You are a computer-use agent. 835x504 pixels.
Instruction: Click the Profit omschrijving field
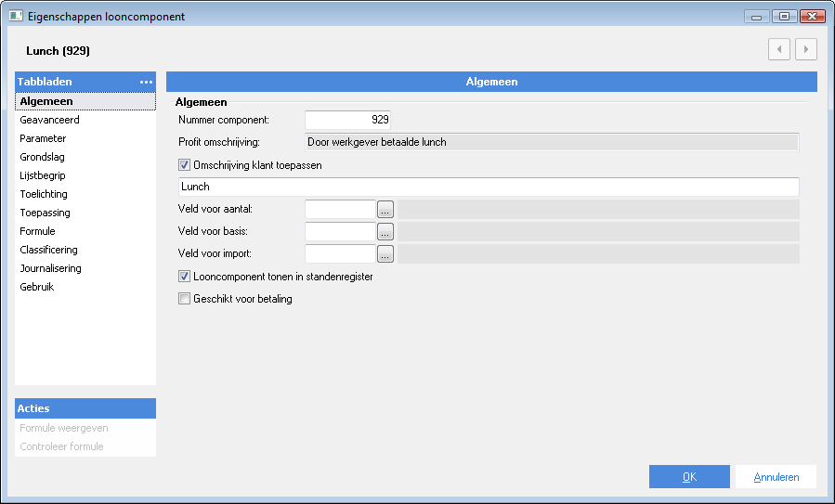(x=553, y=142)
